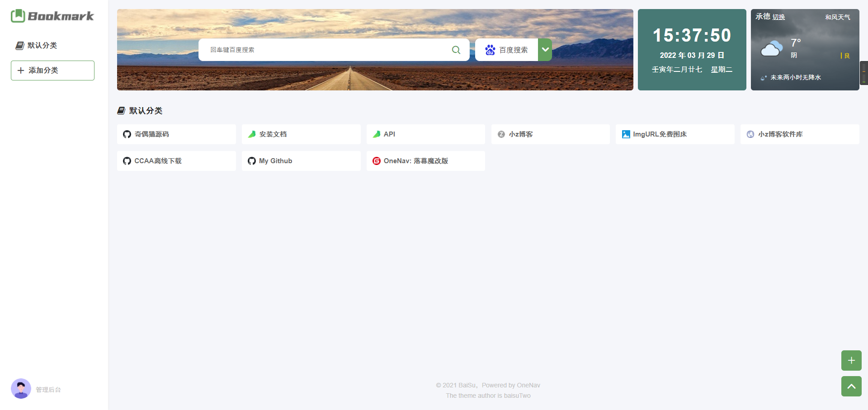This screenshot has width=868, height=410.
Task: Click the book icon beside sidebar 默认分类
Action: (x=19, y=46)
